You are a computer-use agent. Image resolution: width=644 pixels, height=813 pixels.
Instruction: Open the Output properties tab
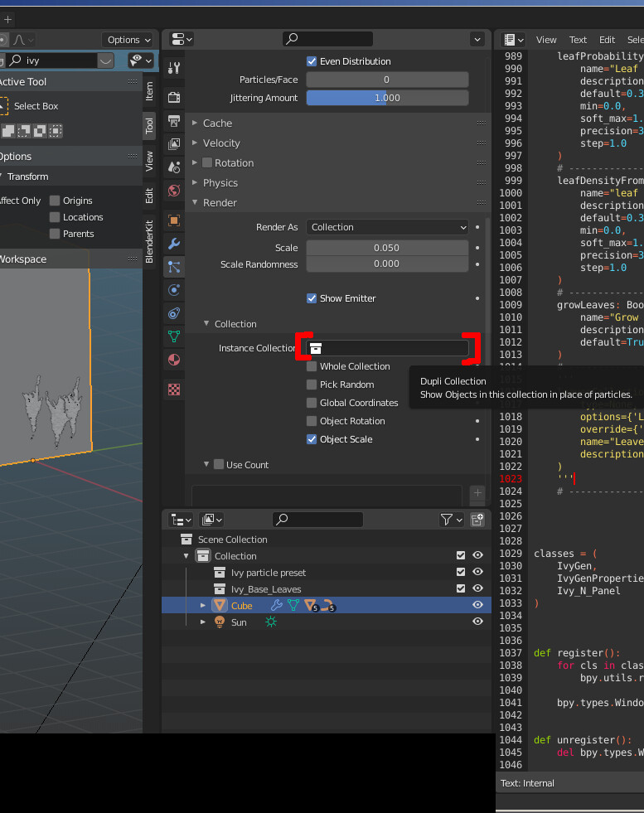[174, 121]
